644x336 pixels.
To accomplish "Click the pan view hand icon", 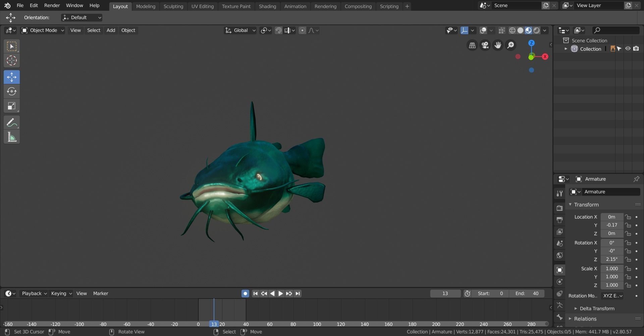I will [498, 45].
